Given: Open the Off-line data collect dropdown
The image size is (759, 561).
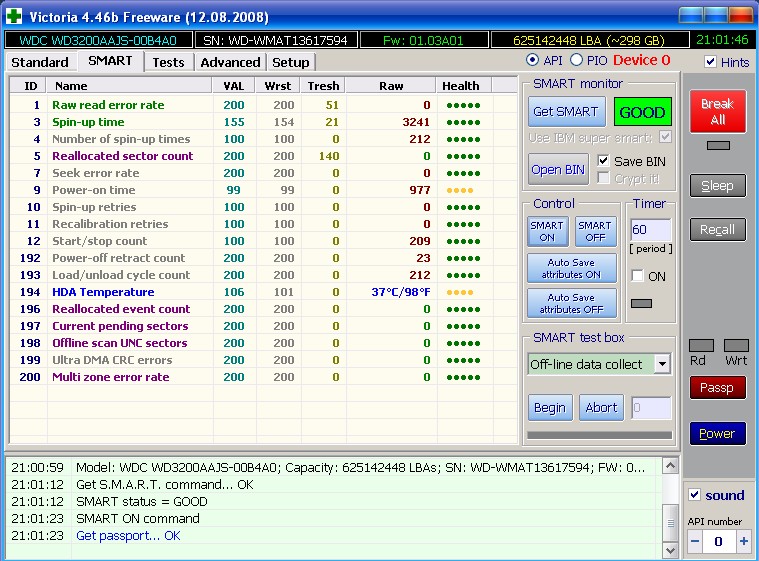Looking at the screenshot, I should (x=661, y=364).
